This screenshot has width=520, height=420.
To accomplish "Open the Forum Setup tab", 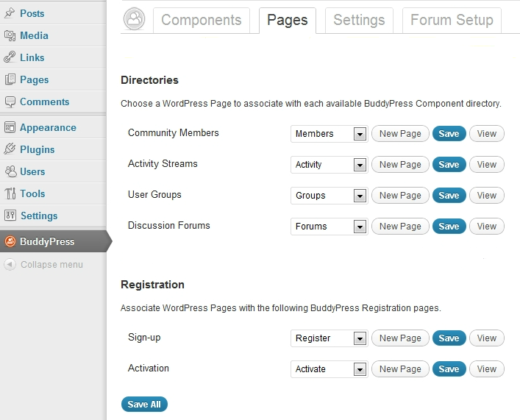I will pos(452,21).
